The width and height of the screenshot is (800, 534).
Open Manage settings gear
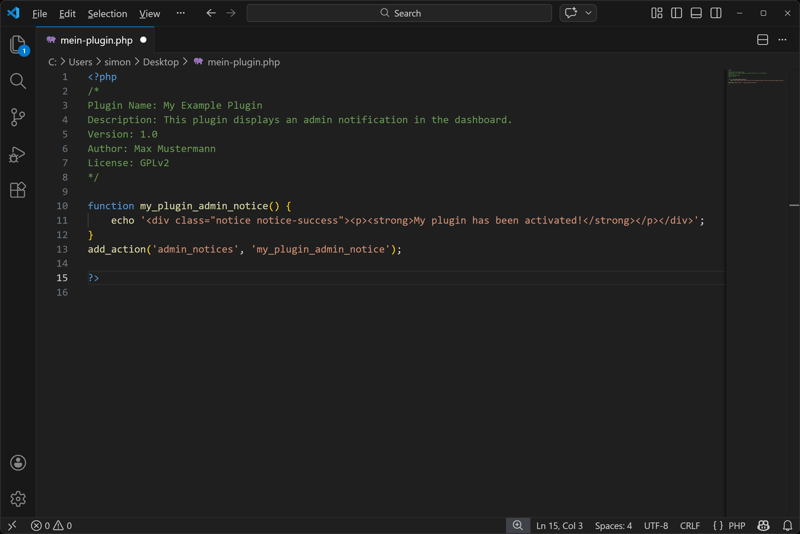pyautogui.click(x=18, y=498)
